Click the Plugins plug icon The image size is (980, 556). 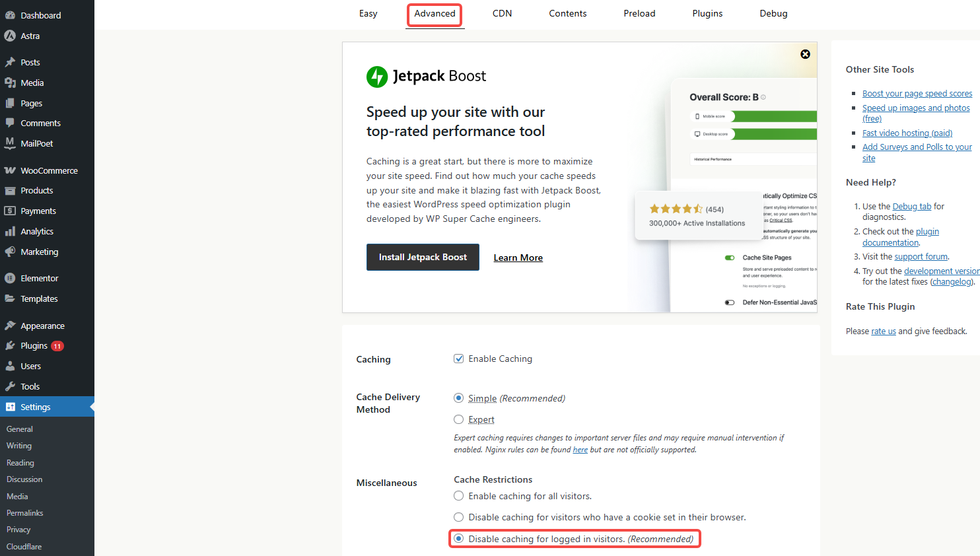(x=10, y=346)
